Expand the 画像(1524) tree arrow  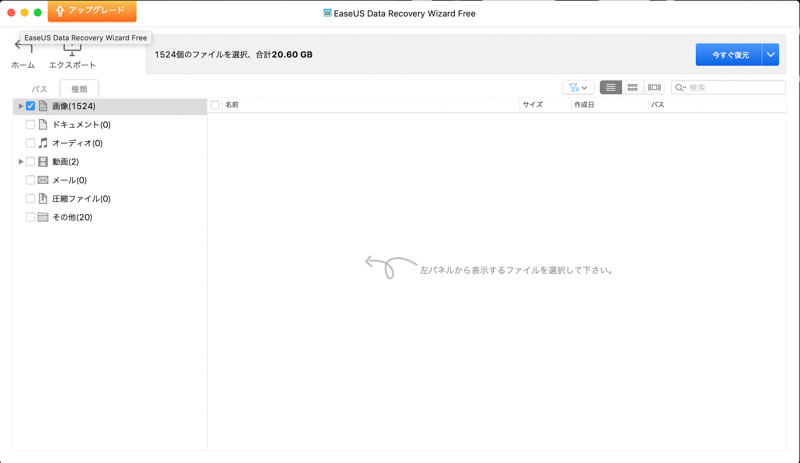click(x=21, y=106)
